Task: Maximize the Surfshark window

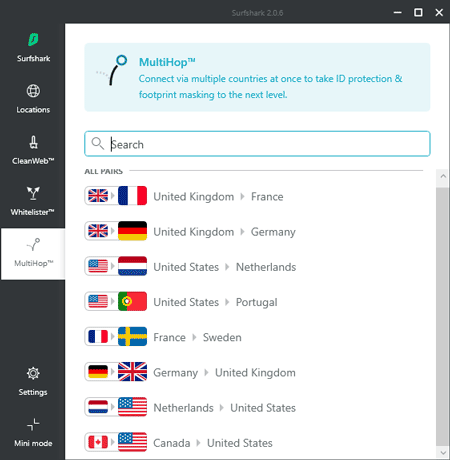Action: 418,13
